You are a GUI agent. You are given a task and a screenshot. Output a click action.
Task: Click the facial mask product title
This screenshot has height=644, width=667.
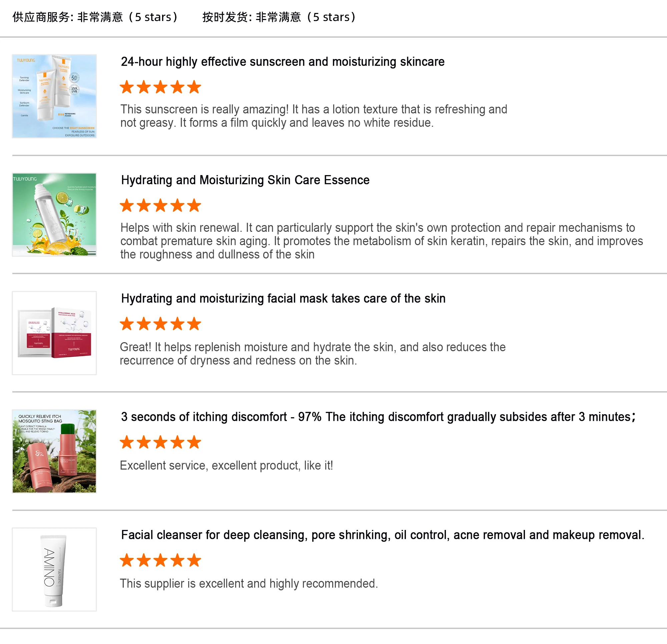283,298
